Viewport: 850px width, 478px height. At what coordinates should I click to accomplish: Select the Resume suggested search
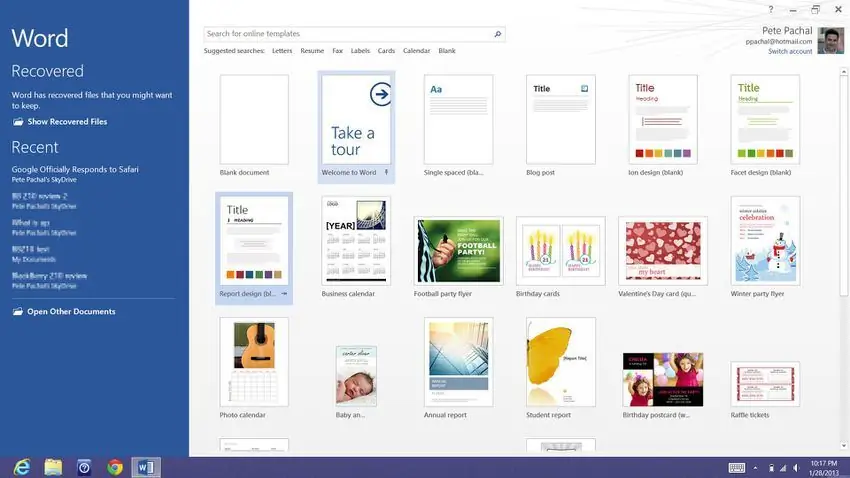312,50
